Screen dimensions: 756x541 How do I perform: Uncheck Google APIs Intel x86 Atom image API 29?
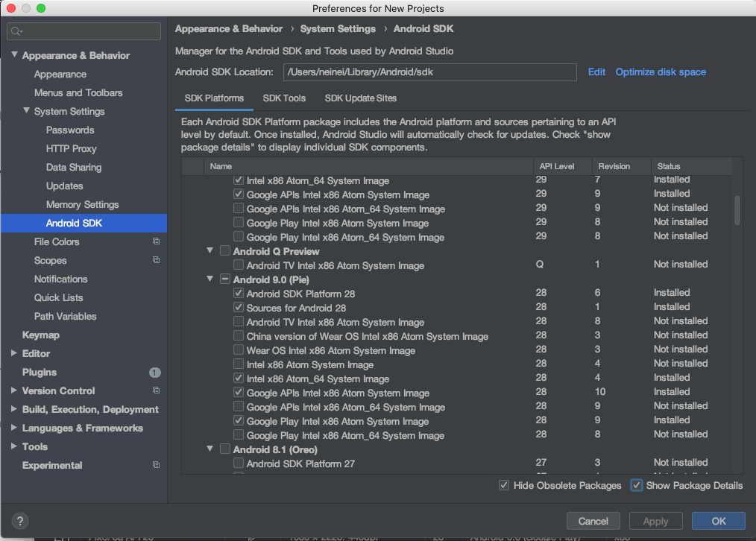pyautogui.click(x=238, y=194)
